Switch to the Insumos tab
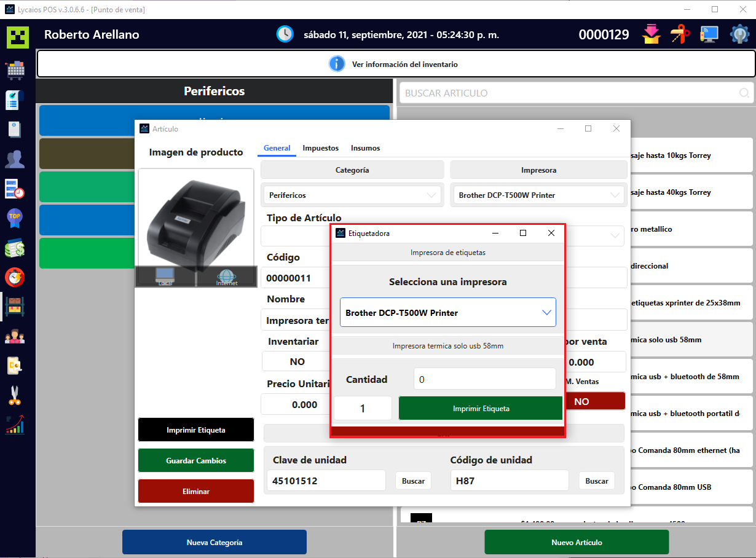This screenshot has width=756, height=558. point(365,148)
